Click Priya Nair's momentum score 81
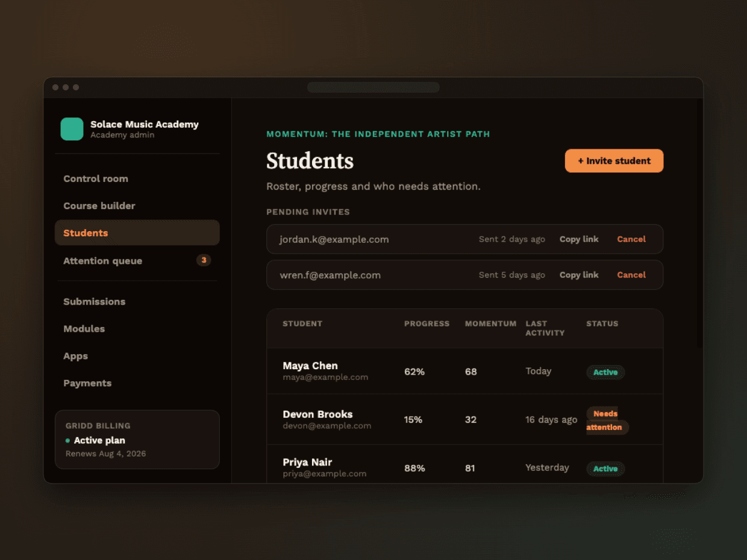The height and width of the screenshot is (560, 747). point(471,468)
